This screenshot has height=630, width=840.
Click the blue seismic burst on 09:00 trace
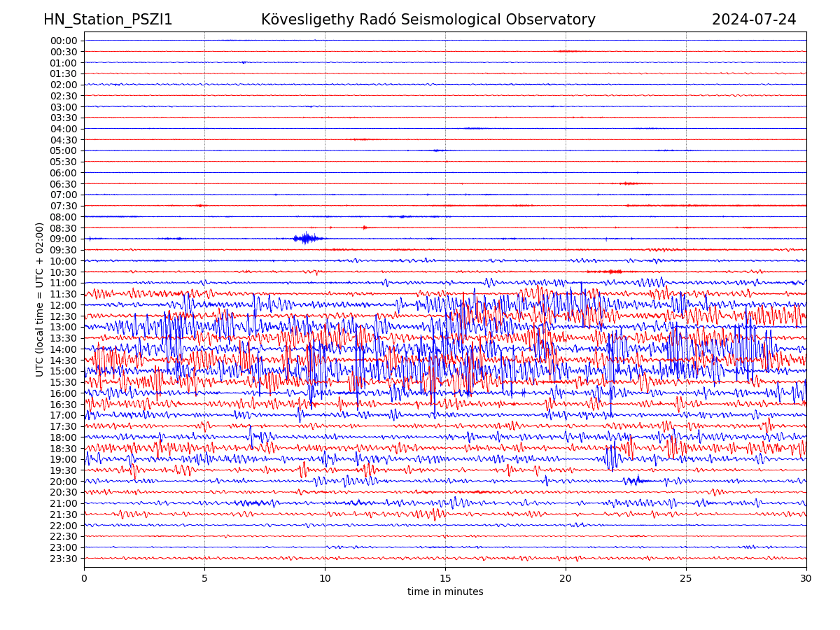pyautogui.click(x=306, y=239)
